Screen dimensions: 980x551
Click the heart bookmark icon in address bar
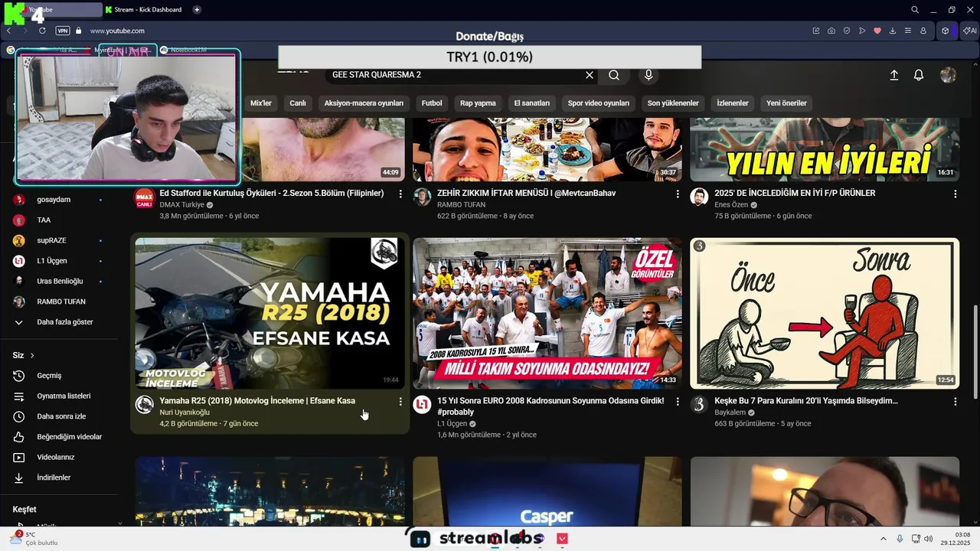pyautogui.click(x=877, y=31)
